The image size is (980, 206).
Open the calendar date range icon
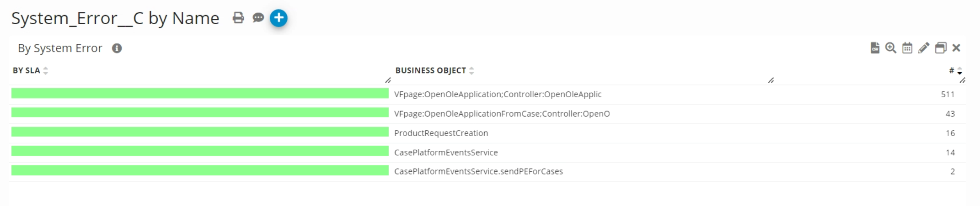[x=907, y=48]
